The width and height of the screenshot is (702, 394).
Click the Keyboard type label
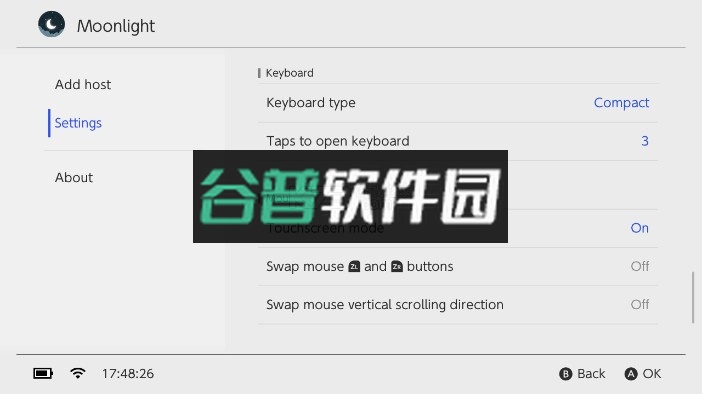coord(311,103)
